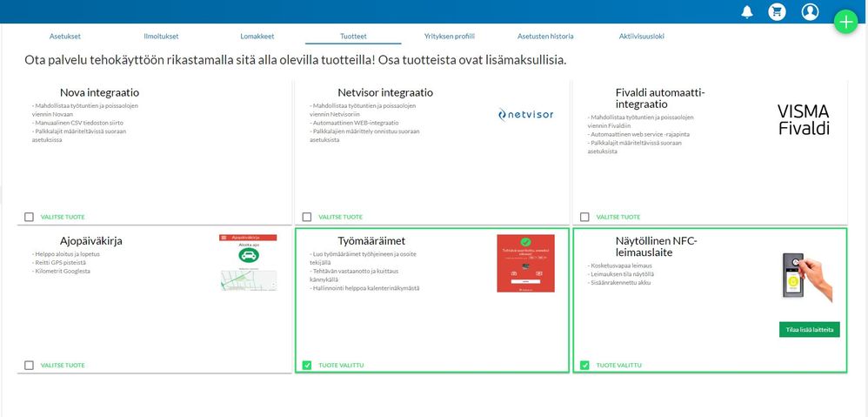The height and width of the screenshot is (417, 868).
Task: Click the Netvisor integraatio heading
Action: (385, 93)
